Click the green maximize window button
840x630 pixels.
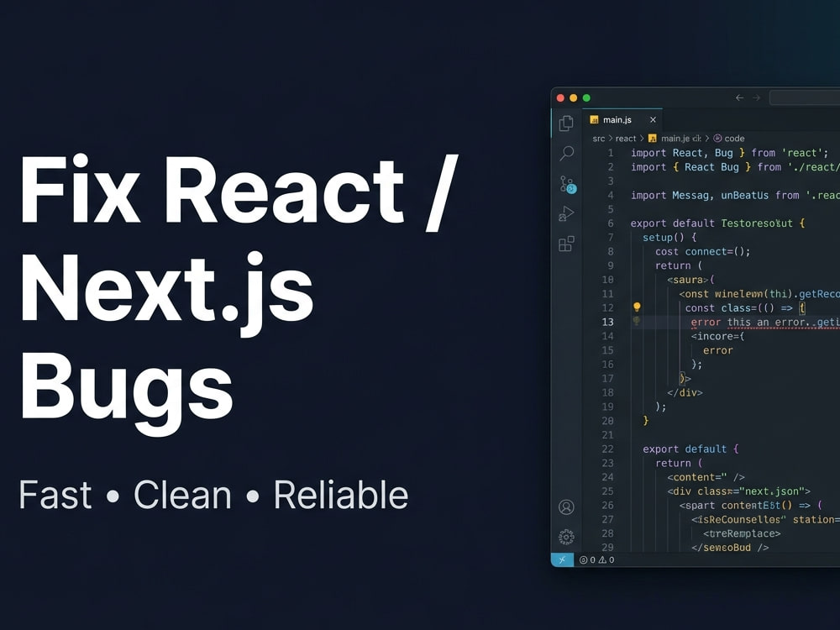586,97
